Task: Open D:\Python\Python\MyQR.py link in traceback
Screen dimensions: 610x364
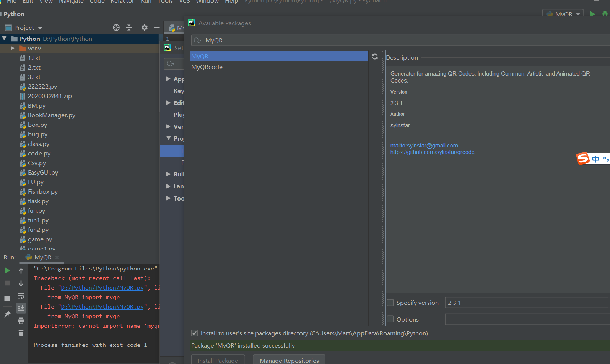Action: coord(102,307)
